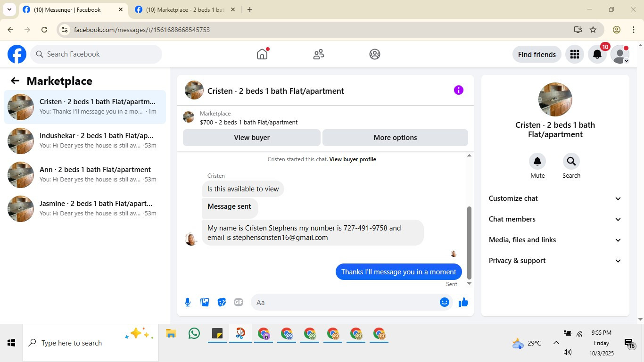Open the $700 Marketplace listing link

[248, 122]
